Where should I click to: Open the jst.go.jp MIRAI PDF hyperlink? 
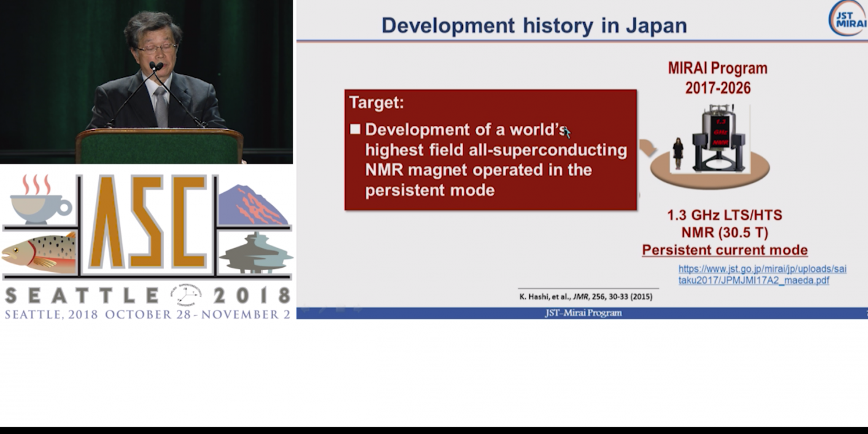click(x=762, y=274)
